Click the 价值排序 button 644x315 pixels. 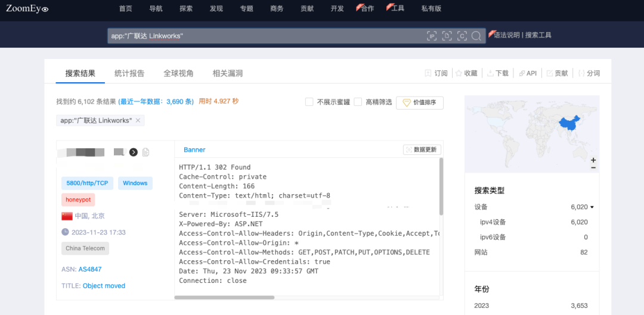pyautogui.click(x=420, y=102)
